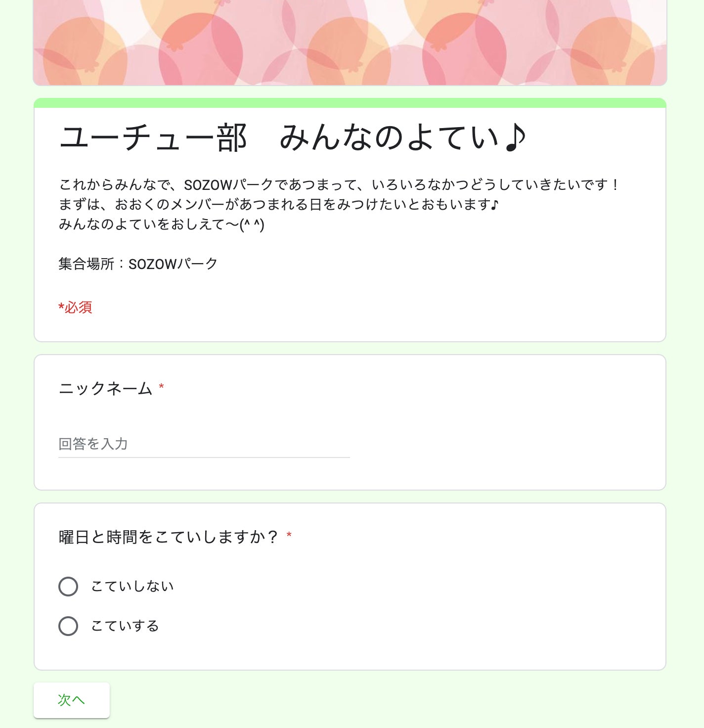Select the こていする radio button
Viewport: 704px width, 728px height.
[x=68, y=626]
